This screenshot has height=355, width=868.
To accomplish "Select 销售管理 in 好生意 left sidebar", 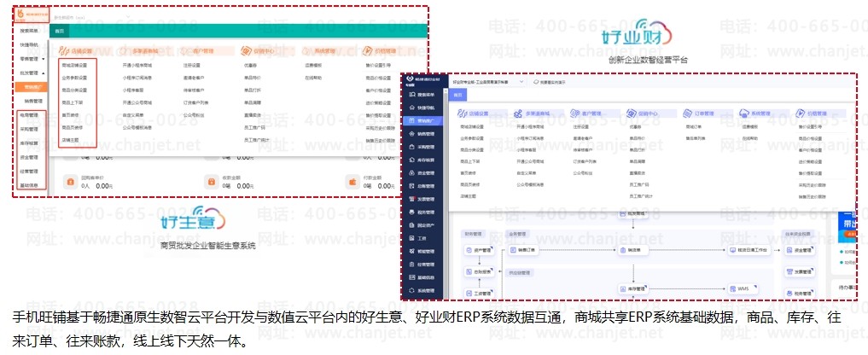I will point(33,102).
